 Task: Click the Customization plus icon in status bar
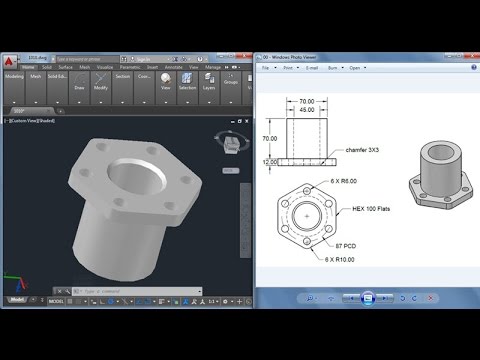tap(239, 302)
